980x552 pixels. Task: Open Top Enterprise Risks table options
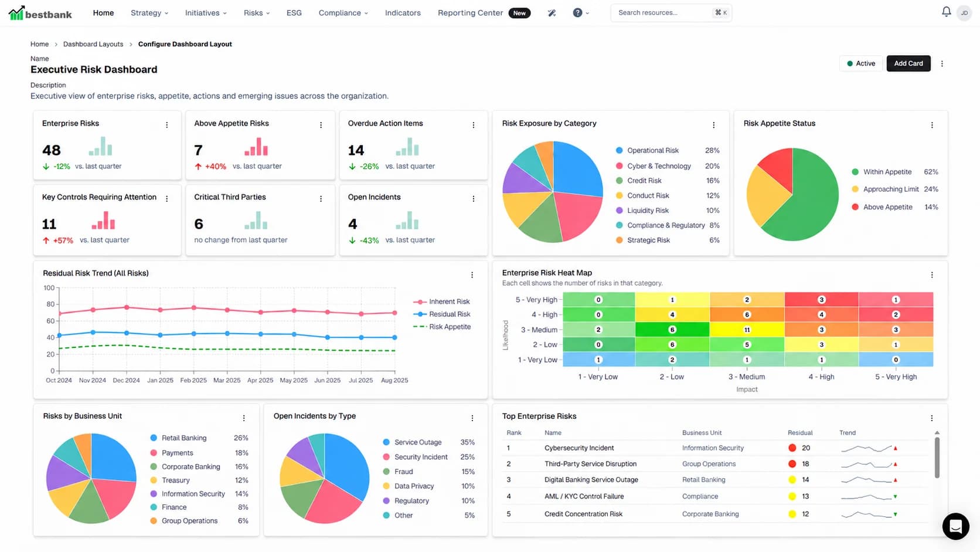click(x=932, y=418)
